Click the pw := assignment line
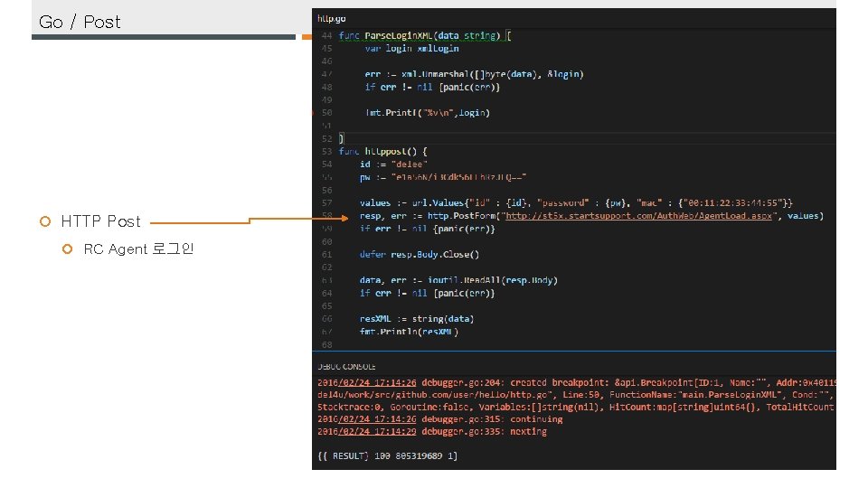The image size is (868, 488). click(x=443, y=177)
